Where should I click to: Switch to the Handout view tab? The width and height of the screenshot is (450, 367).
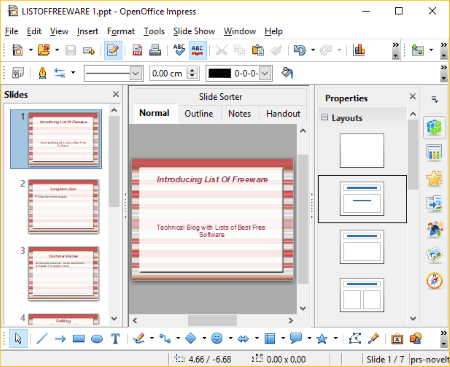[x=283, y=114]
